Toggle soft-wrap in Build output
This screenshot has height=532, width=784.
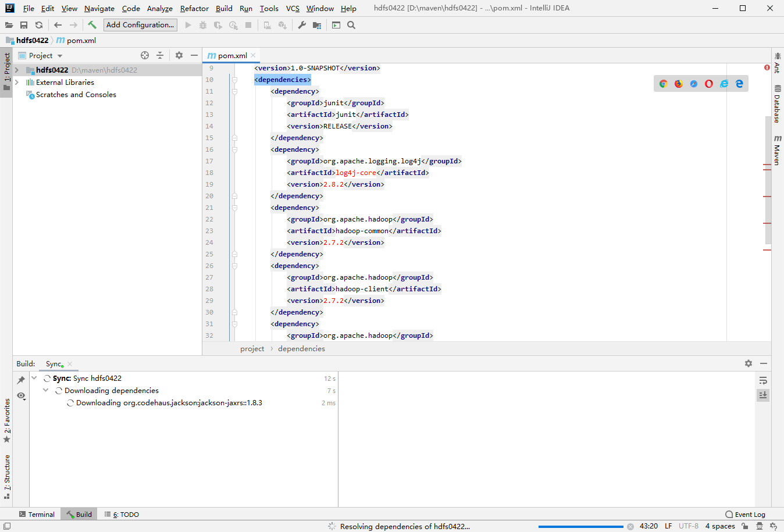pos(763,380)
